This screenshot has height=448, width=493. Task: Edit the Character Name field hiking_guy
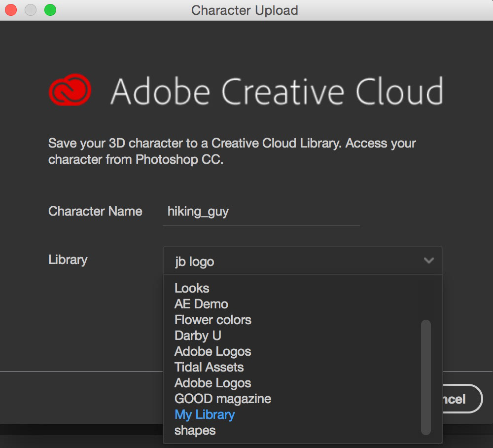pyautogui.click(x=261, y=211)
